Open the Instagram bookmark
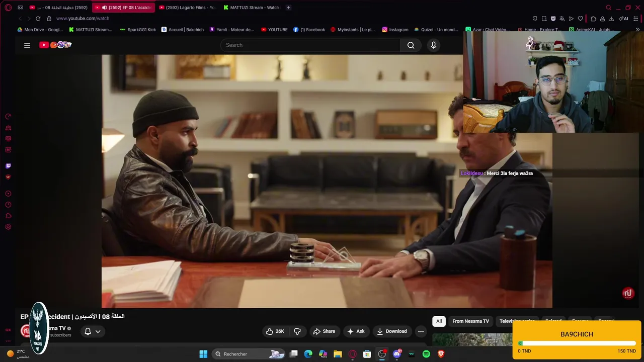 tap(395, 30)
